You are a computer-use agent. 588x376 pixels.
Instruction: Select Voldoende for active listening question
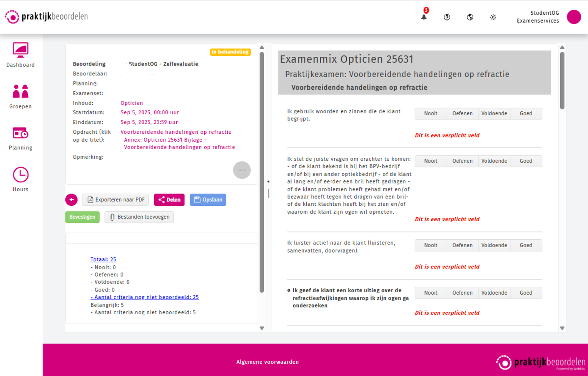(494, 245)
